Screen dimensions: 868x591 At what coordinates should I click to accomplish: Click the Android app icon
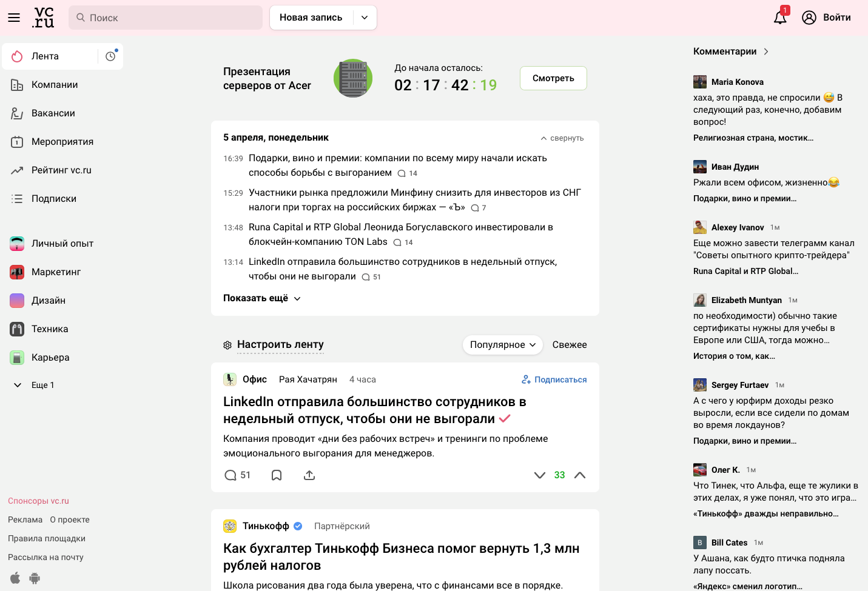click(35, 578)
